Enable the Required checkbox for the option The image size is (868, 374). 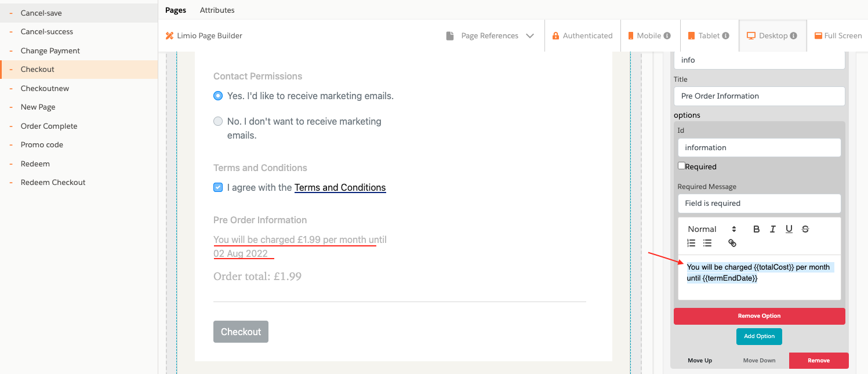(x=681, y=166)
